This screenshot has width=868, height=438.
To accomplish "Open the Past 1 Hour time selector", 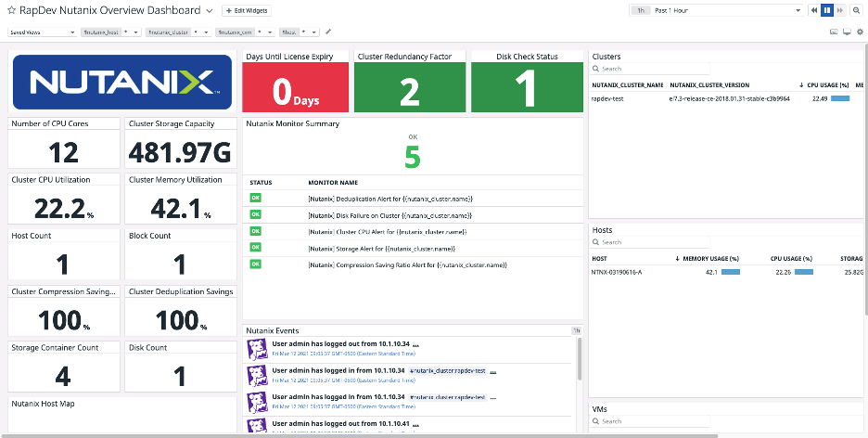I will coord(716,10).
